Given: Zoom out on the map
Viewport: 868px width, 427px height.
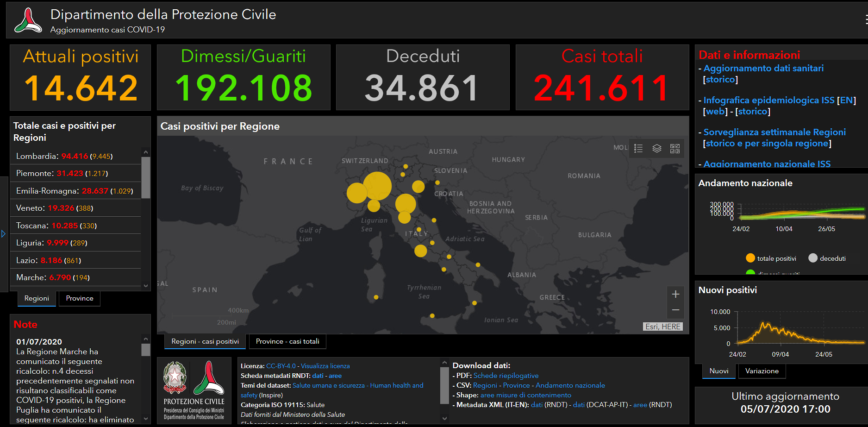Looking at the screenshot, I should (x=675, y=310).
